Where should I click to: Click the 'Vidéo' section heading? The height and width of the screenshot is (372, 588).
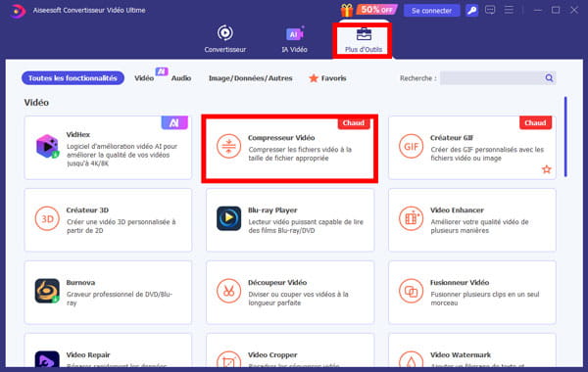click(36, 102)
